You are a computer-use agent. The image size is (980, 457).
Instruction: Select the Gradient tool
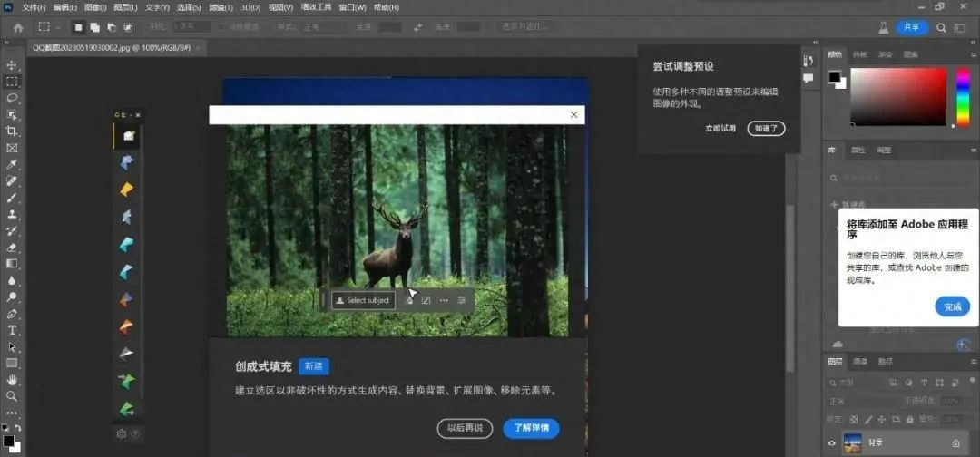(x=11, y=264)
